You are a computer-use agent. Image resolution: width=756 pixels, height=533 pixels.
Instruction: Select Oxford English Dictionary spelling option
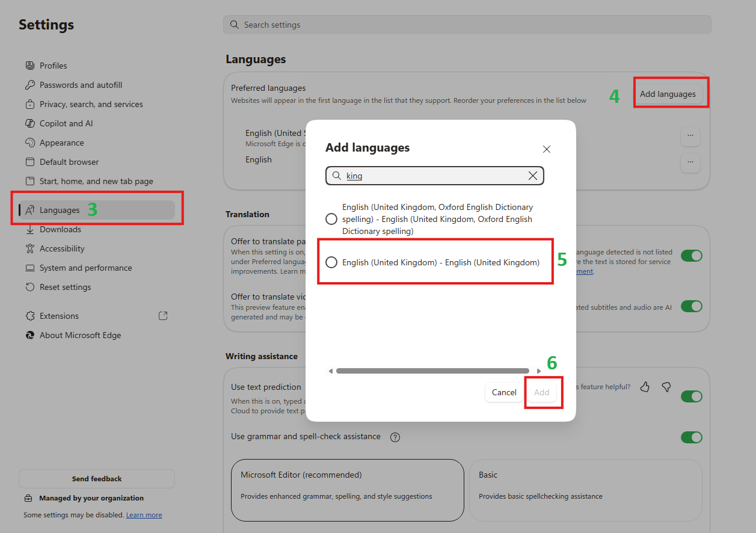[x=331, y=219]
